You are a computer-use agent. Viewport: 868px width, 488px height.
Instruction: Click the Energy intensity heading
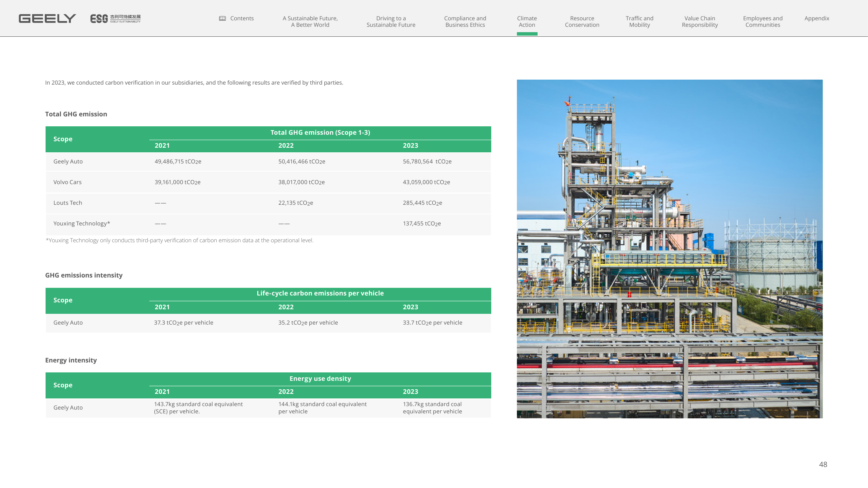point(71,360)
